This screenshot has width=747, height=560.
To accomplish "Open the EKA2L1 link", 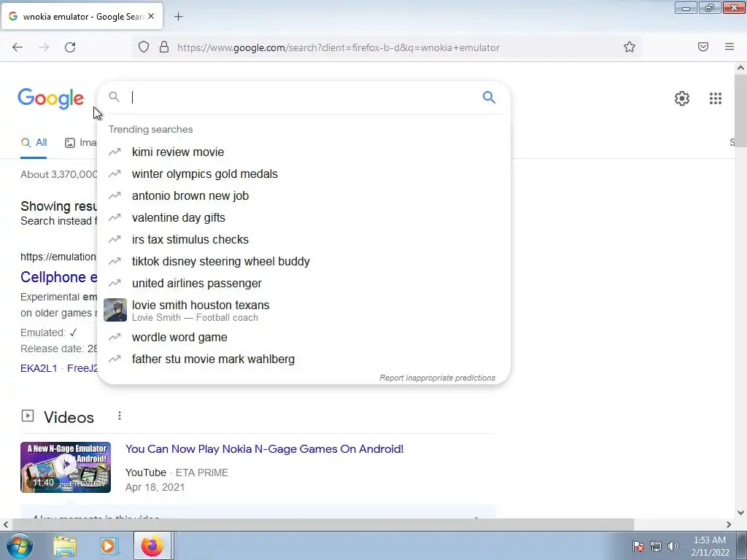I will [x=39, y=368].
